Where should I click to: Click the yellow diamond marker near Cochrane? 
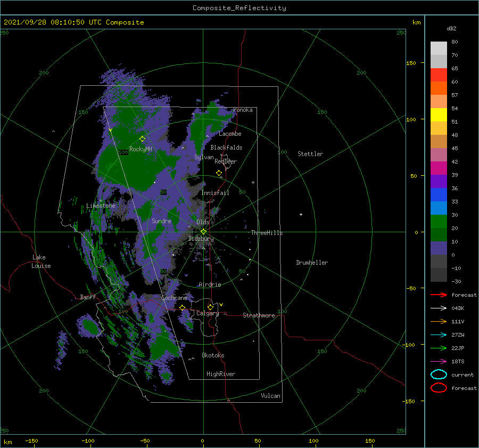183,307
